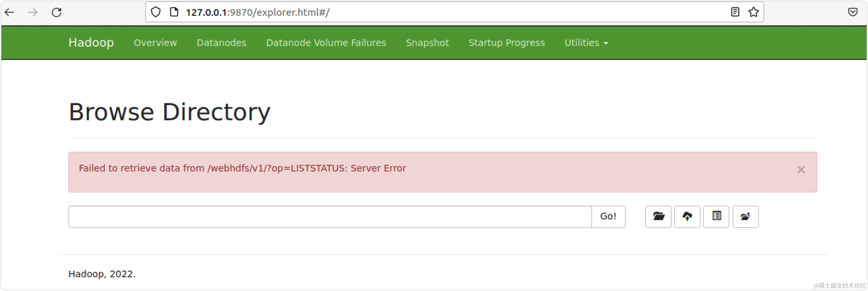
Task: Expand the Utilities dropdown menu
Action: (x=586, y=43)
